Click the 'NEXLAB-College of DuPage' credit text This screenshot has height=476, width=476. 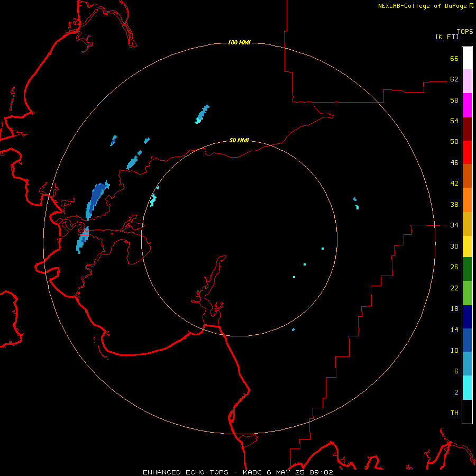(422, 6)
